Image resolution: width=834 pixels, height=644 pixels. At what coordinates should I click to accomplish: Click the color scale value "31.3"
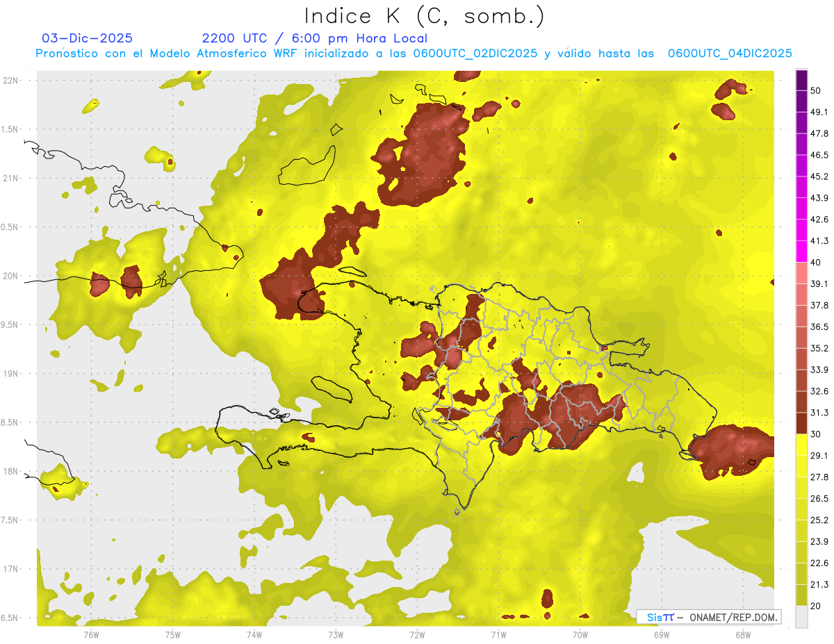click(x=819, y=413)
